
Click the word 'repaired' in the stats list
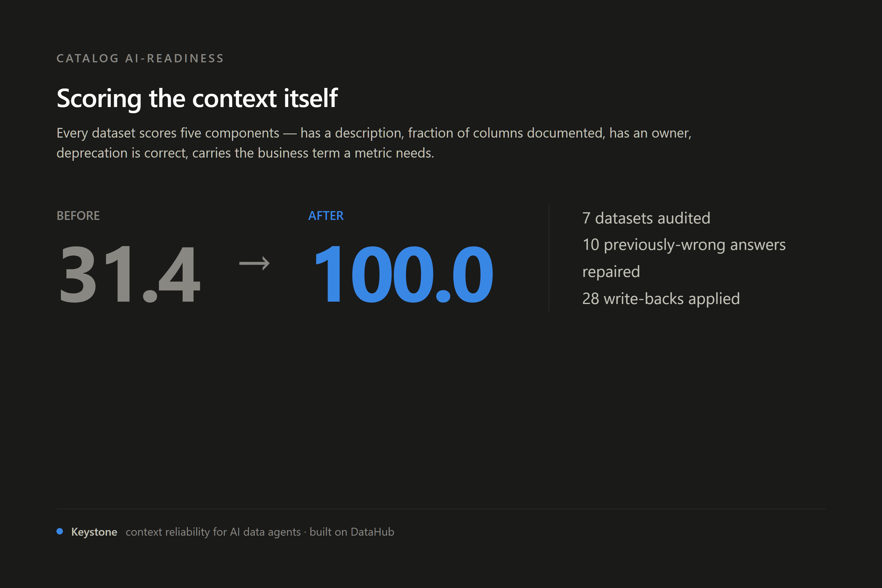[x=611, y=271]
